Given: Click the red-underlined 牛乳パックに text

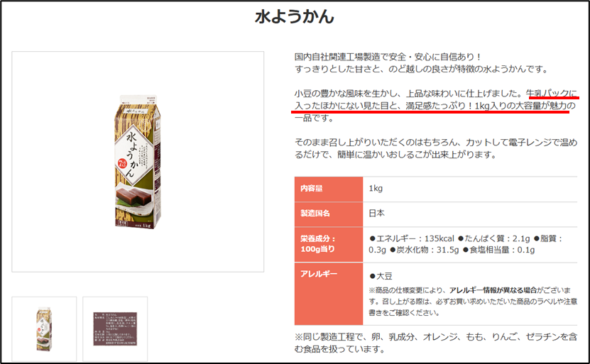Looking at the screenshot, I should [x=551, y=93].
